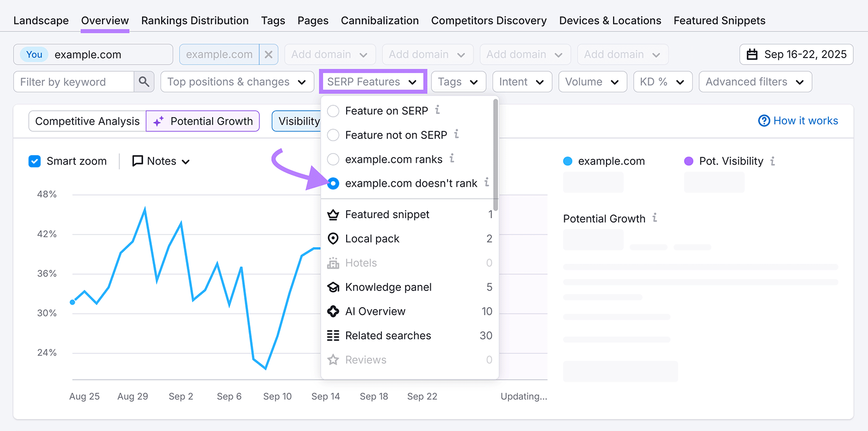Click the Related searches list icon
The width and height of the screenshot is (868, 431).
click(333, 335)
